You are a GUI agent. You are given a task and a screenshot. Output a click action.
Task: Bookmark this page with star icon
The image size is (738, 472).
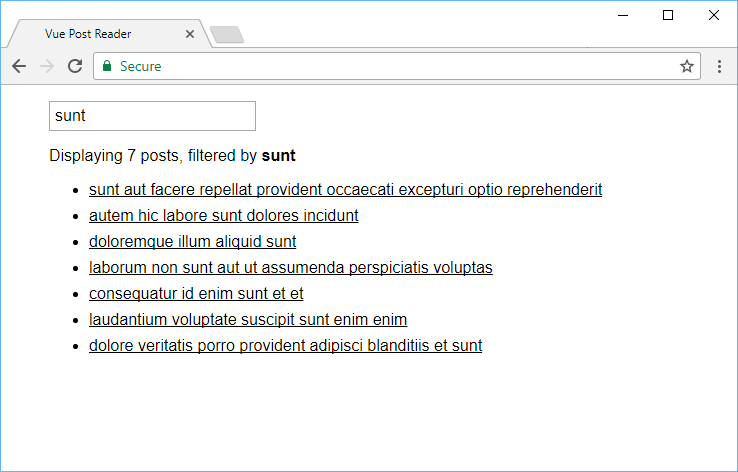click(x=687, y=66)
